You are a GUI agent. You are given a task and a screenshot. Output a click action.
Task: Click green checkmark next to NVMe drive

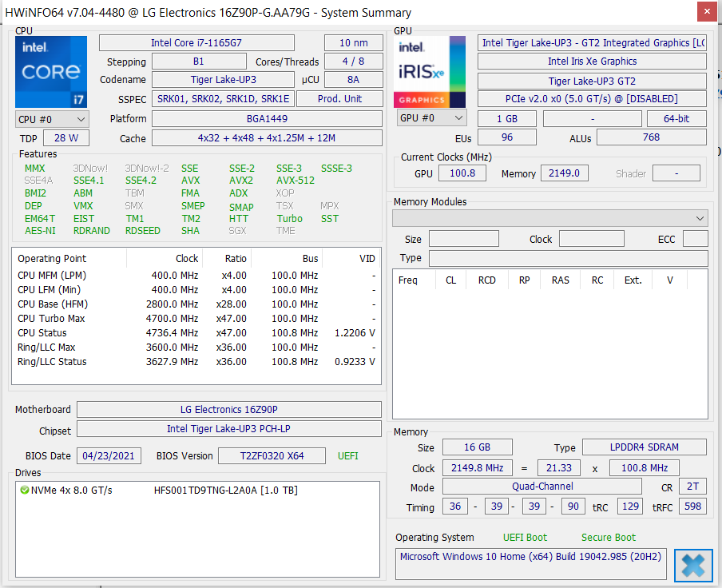coord(25,490)
